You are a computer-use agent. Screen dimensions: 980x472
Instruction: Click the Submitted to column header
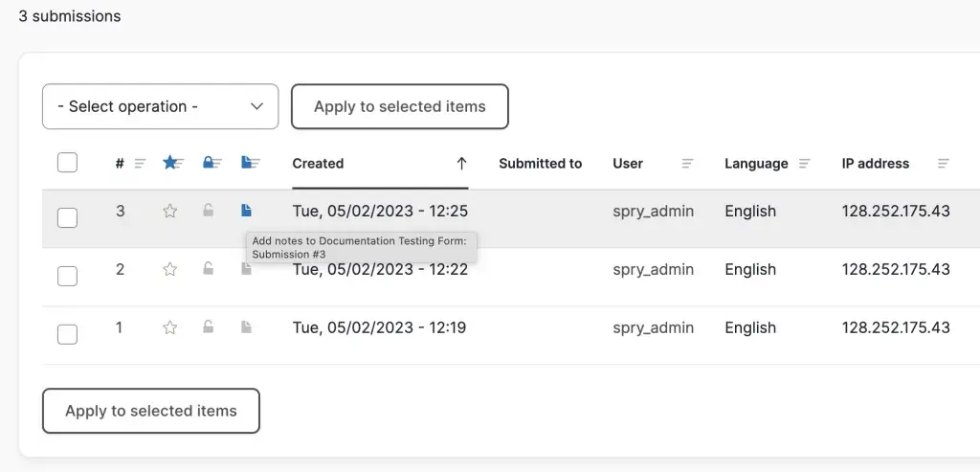point(540,164)
